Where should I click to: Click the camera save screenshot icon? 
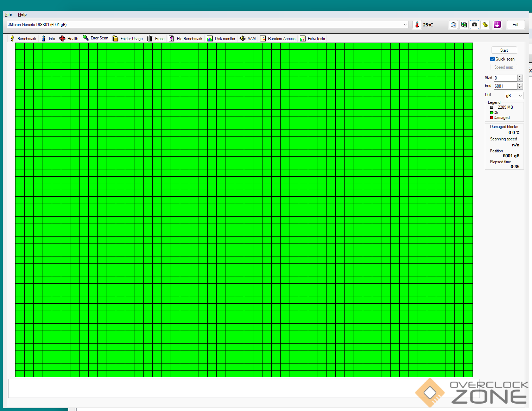(474, 25)
